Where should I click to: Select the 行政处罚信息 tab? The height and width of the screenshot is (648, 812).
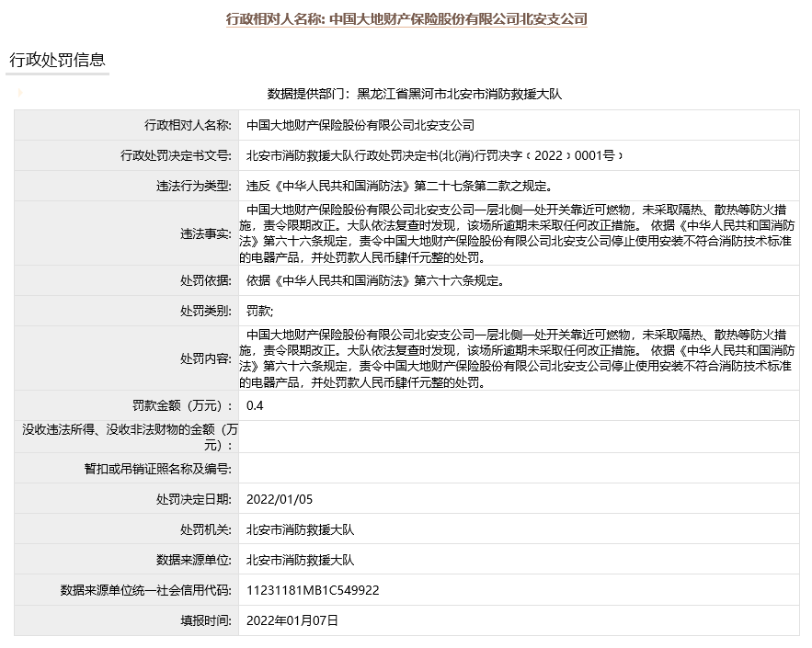[58, 60]
